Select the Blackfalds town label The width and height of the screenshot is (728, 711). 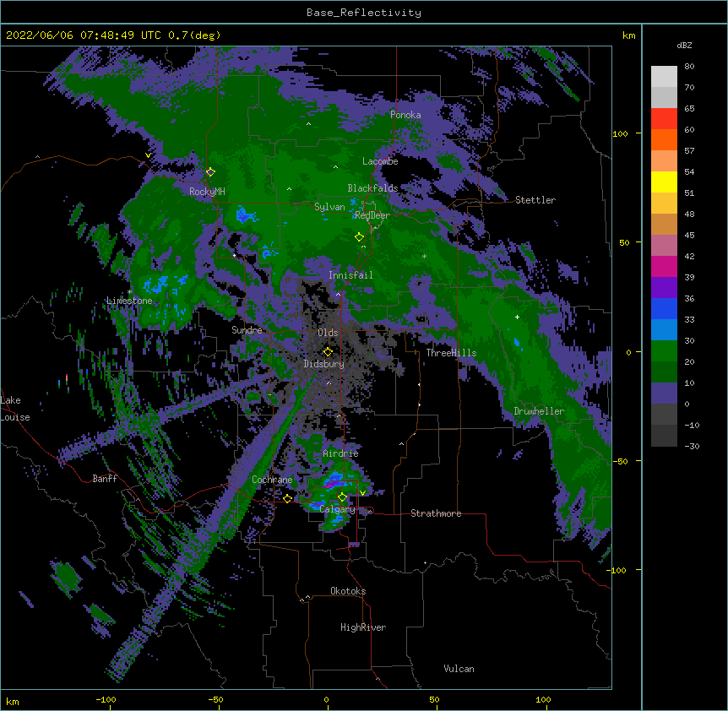click(372, 188)
